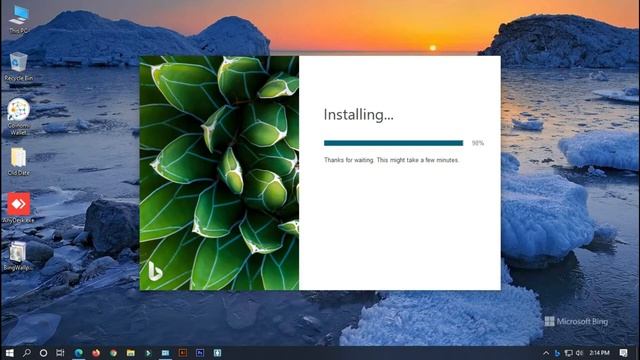Click the 'Thanks for waiting' message

click(391, 160)
